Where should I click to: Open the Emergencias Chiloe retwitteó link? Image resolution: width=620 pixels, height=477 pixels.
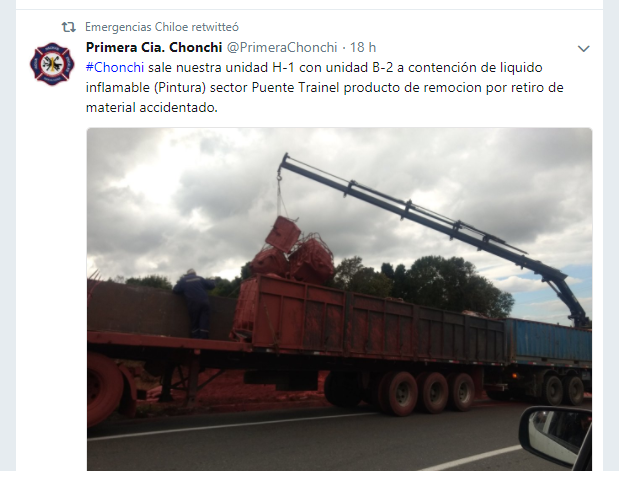(162, 27)
